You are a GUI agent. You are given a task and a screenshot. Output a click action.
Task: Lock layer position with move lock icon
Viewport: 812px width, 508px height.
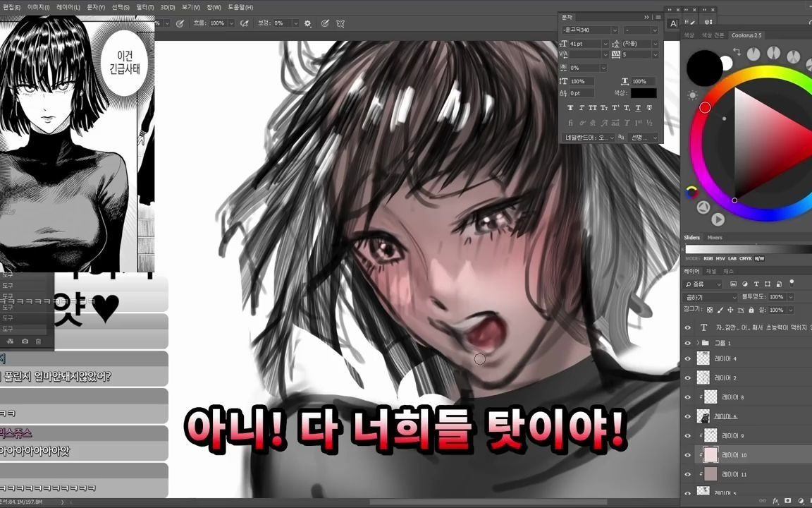(x=730, y=310)
